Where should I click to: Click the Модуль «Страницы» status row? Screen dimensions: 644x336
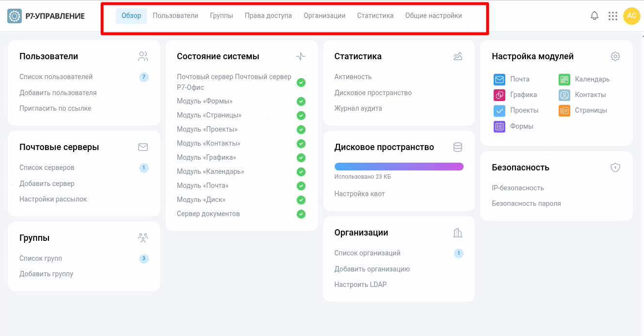[241, 116]
